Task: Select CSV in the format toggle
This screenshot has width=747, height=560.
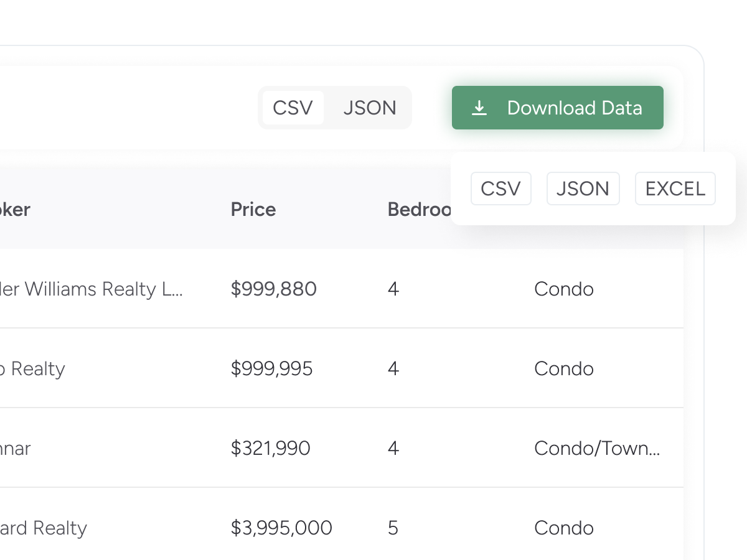Action: tap(293, 108)
